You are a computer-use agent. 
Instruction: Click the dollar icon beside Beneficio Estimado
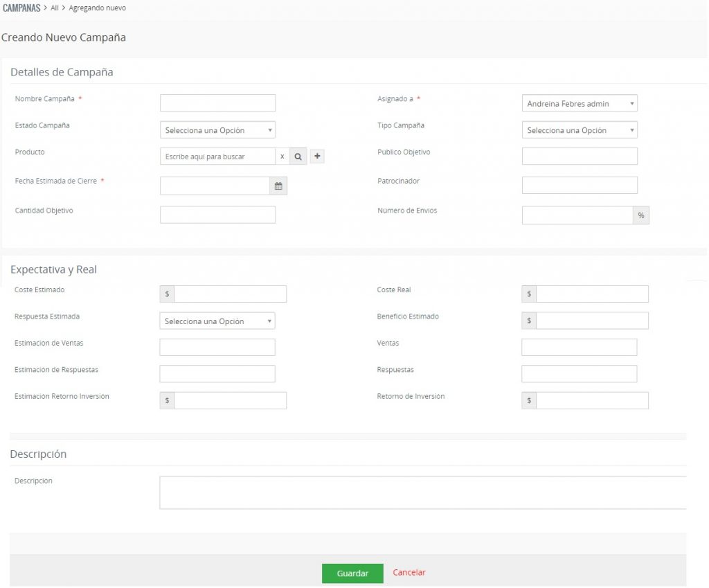[x=529, y=321]
